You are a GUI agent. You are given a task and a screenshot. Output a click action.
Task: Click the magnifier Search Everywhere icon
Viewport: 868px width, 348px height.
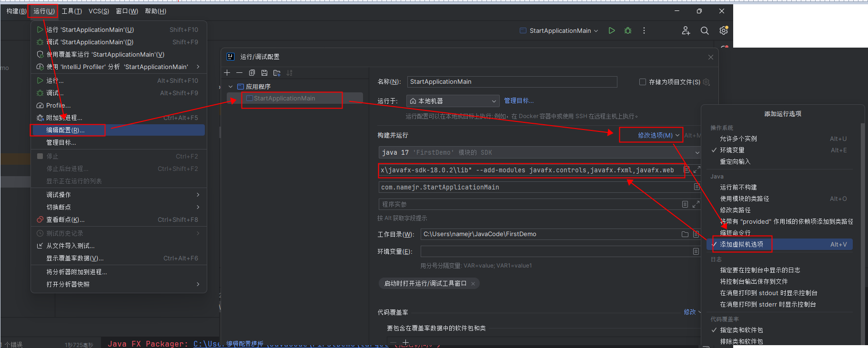point(705,30)
